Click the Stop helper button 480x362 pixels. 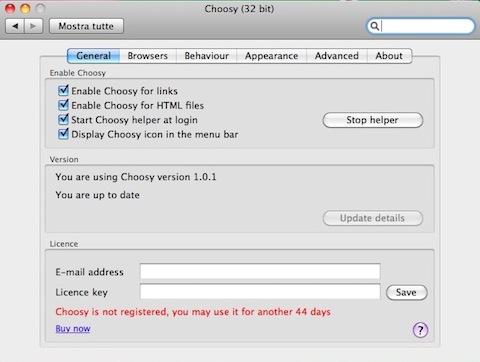[373, 120]
